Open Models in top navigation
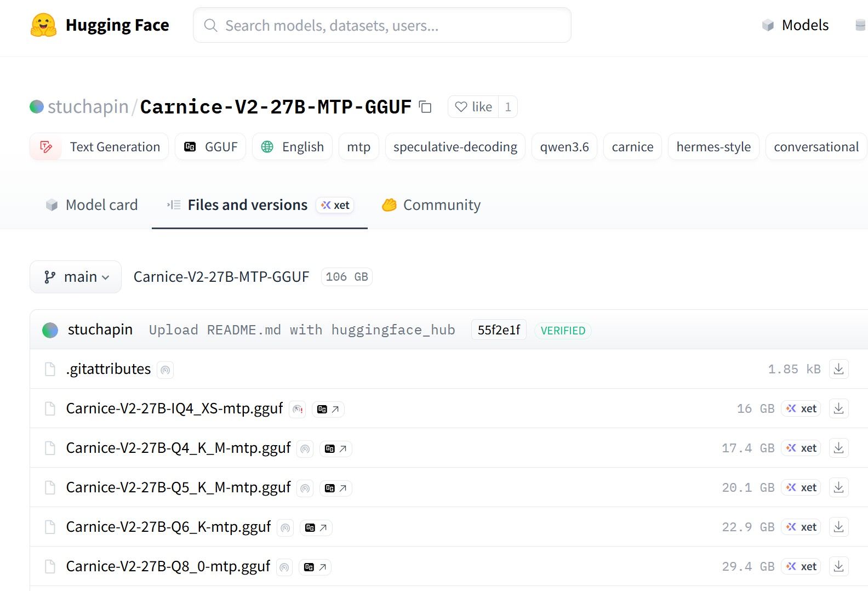Viewport: 868px width, 591px height. coord(796,25)
